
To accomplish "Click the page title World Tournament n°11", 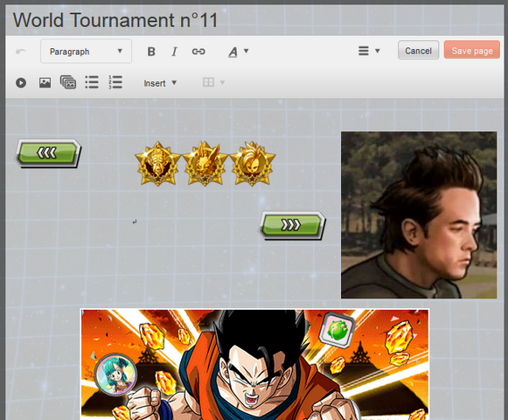I will (115, 20).
